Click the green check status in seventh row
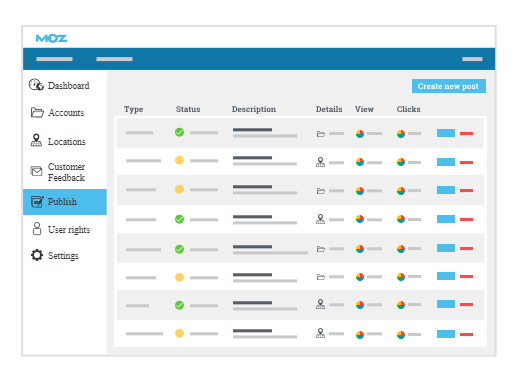Viewport: 517px width, 384px height. tap(179, 305)
